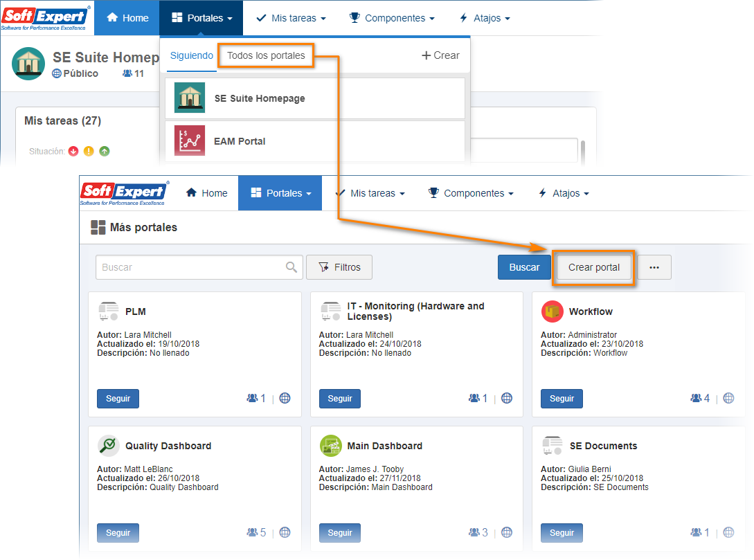Click the followers icon on the Workflow card
754x560 pixels.
pyautogui.click(x=696, y=398)
